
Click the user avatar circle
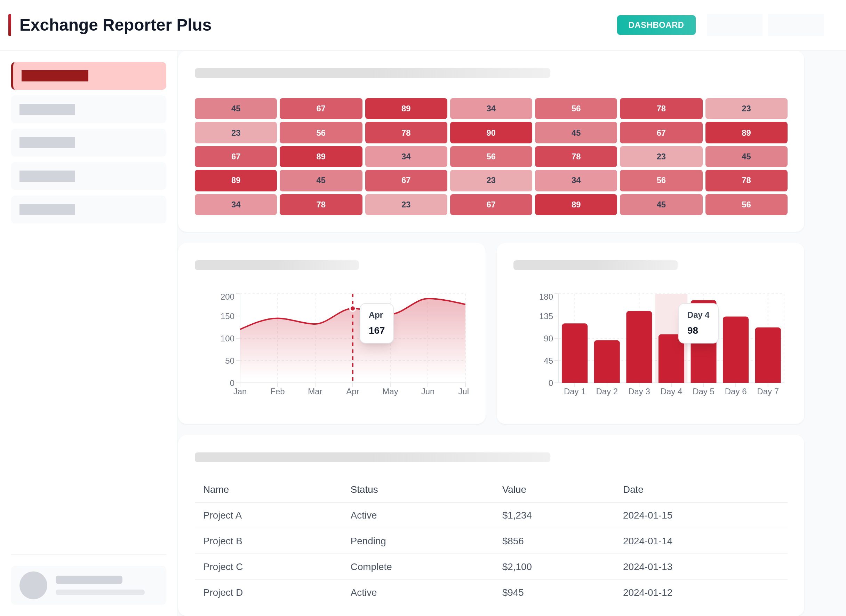33,585
